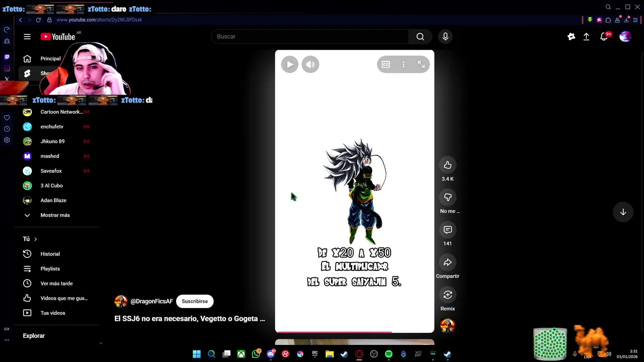Click the star-shaped icon in the YouTube header
This screenshot has height=362, width=644.
[571, 37]
